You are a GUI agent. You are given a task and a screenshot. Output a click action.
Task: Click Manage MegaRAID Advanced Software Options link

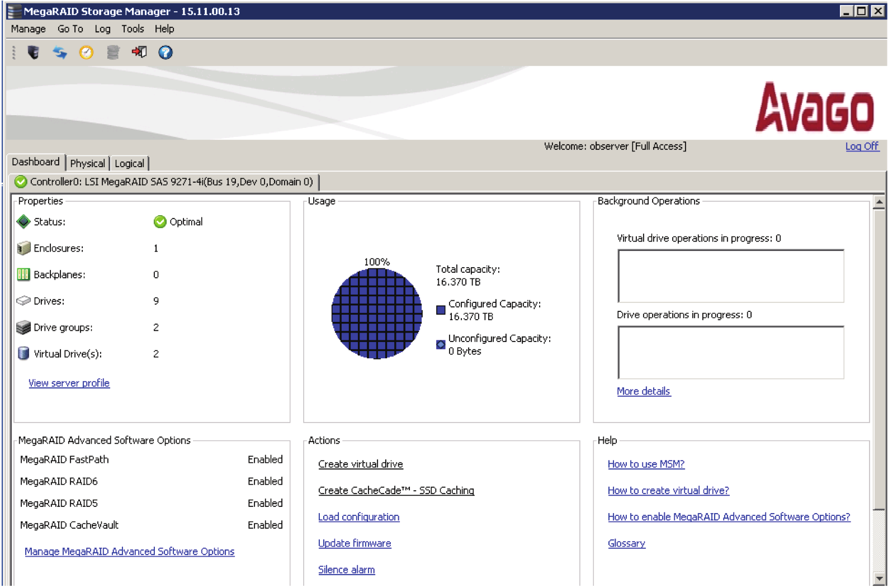click(129, 552)
